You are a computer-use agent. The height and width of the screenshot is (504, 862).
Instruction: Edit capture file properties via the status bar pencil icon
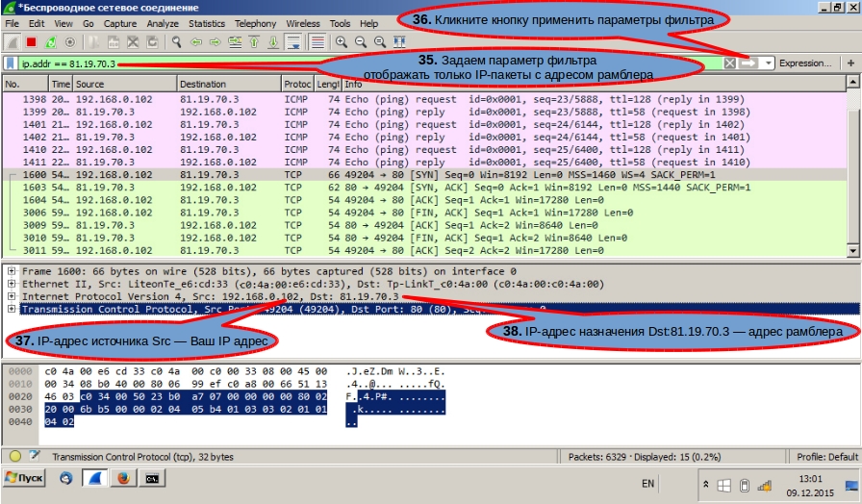point(34,455)
